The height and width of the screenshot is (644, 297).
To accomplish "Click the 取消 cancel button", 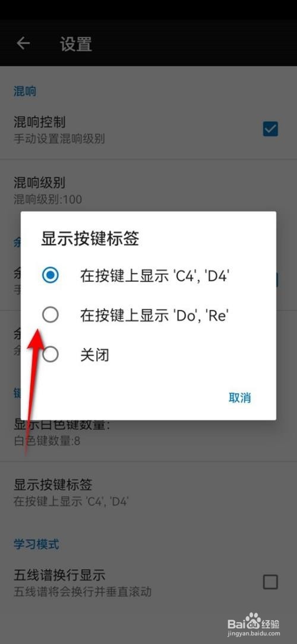I will click(239, 398).
